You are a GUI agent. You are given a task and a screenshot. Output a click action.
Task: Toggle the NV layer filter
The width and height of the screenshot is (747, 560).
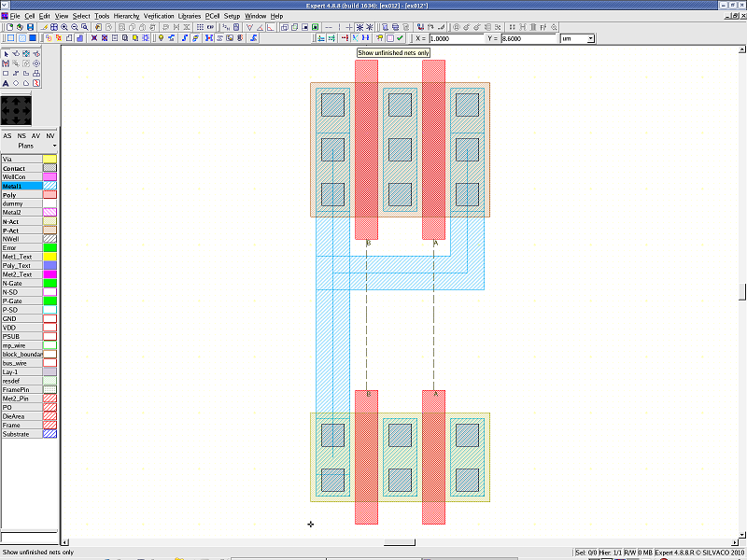tap(50, 136)
